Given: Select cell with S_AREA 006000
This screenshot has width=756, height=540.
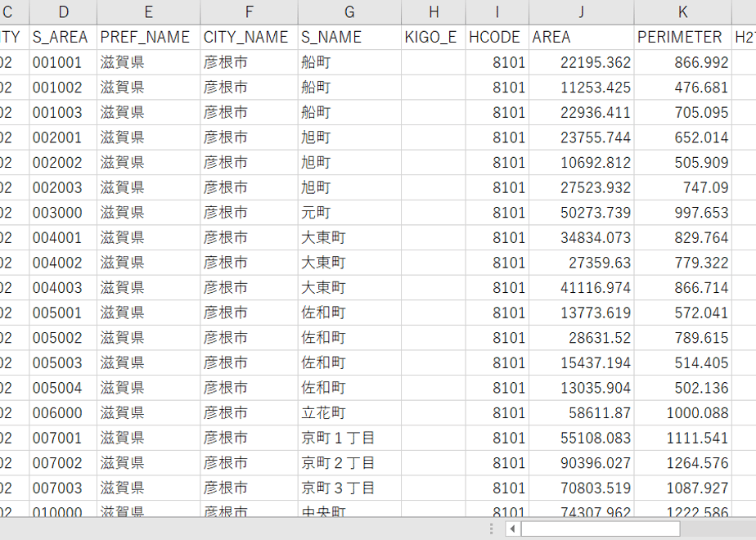Looking at the screenshot, I should tap(63, 413).
